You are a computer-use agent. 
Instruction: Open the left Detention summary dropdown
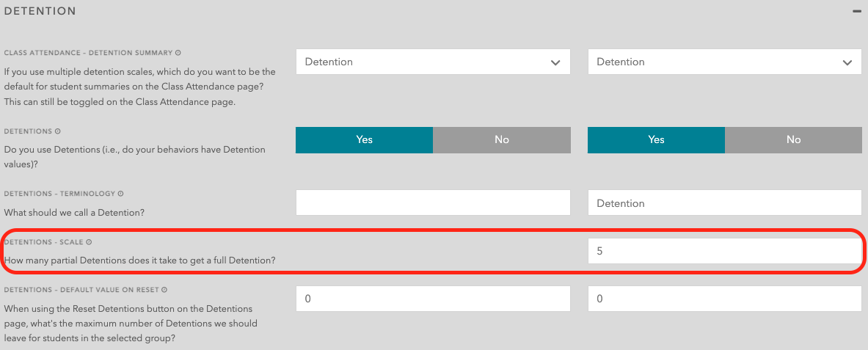(x=433, y=62)
